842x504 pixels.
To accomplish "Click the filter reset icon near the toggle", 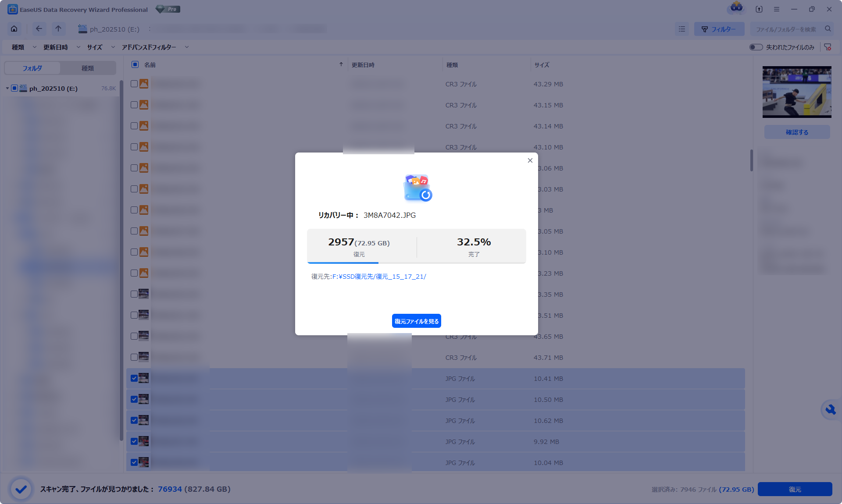I will pos(828,47).
